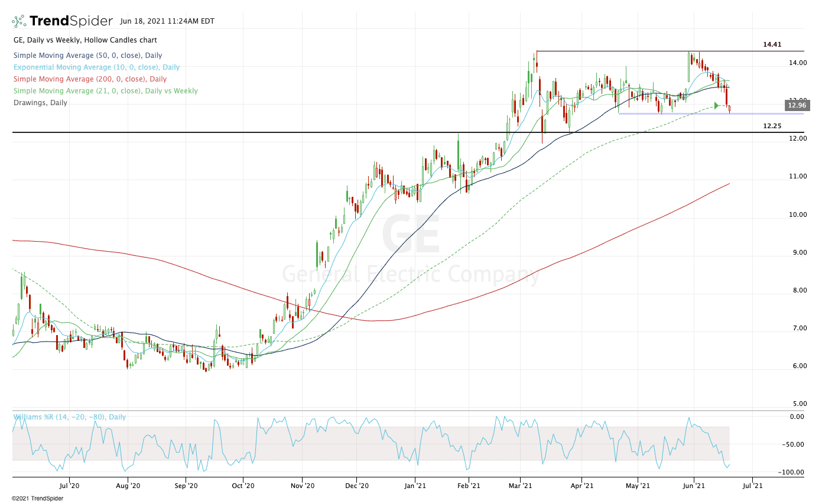Click the Aug '20 date axis label

click(x=128, y=486)
